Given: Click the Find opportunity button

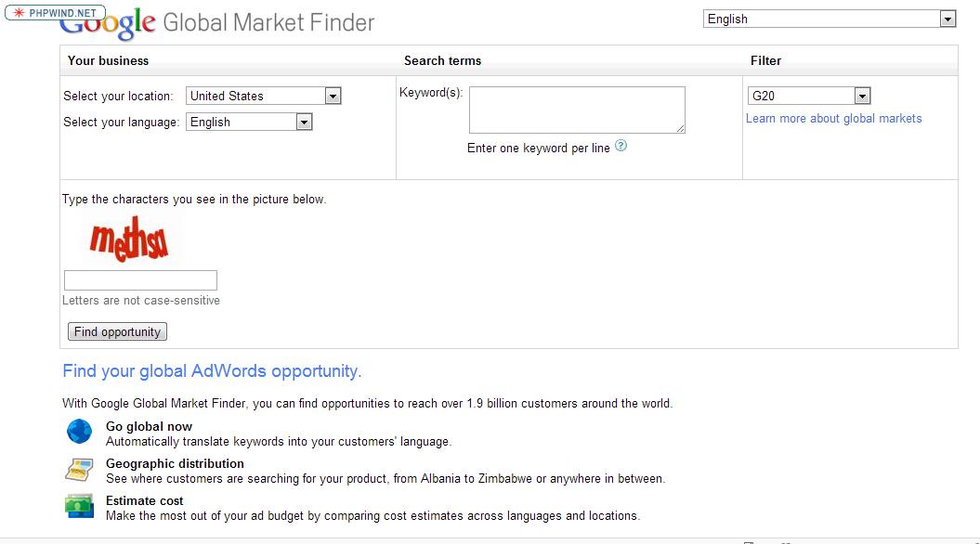Looking at the screenshot, I should (117, 331).
